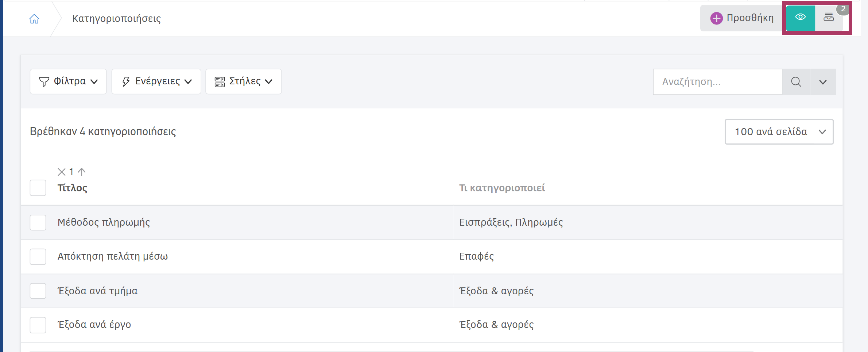The image size is (868, 352).
Task: Click the Κατηγοριοποιήσεις breadcrumb
Action: tap(116, 19)
